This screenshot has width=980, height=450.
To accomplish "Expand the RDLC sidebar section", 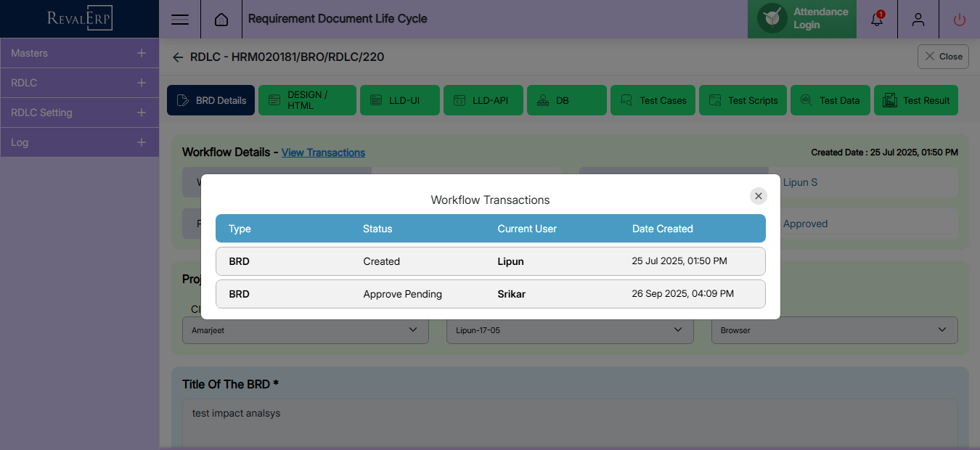I will tap(79, 83).
